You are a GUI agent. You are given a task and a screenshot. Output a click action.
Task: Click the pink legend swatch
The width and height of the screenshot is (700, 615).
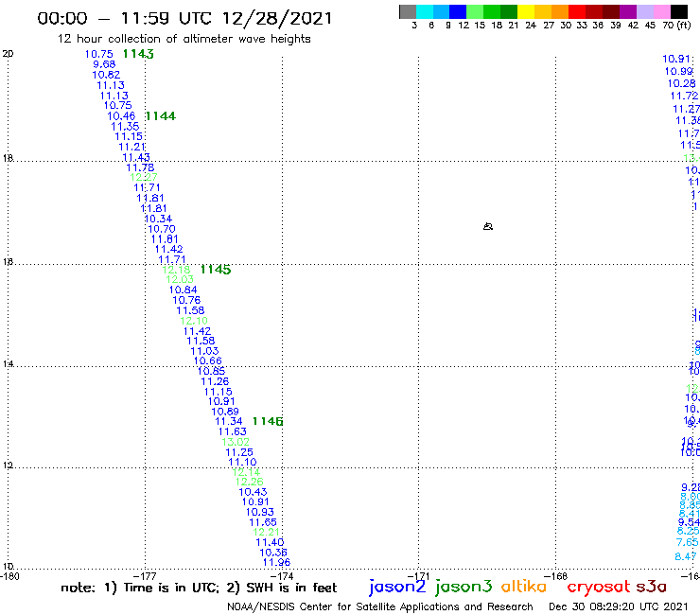point(662,11)
